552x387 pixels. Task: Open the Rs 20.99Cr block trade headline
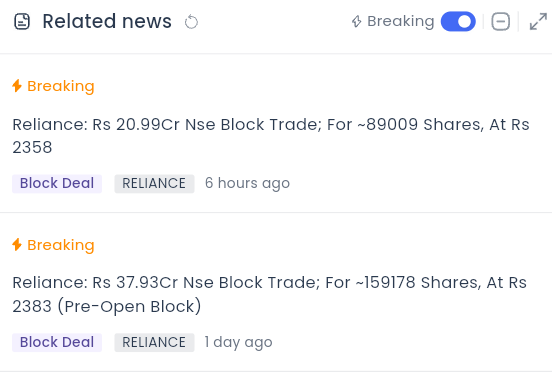click(x=271, y=136)
